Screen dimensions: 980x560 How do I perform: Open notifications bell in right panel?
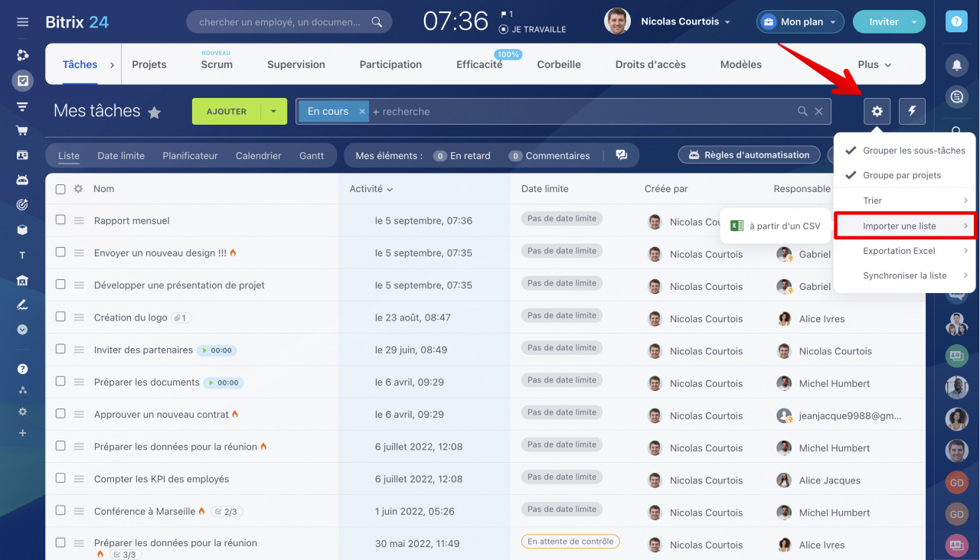pyautogui.click(x=956, y=65)
